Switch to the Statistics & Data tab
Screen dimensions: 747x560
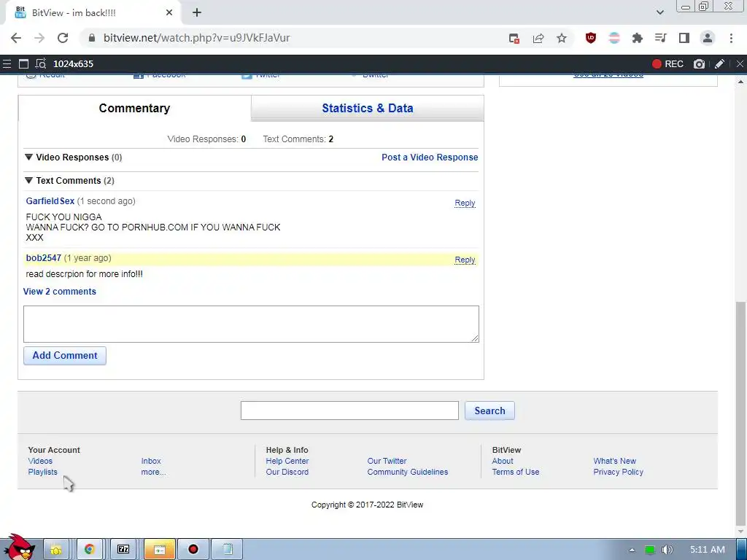tap(368, 108)
